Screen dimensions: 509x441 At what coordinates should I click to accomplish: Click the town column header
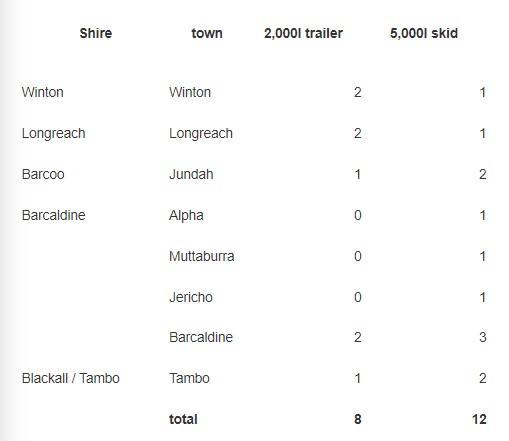[x=207, y=33]
